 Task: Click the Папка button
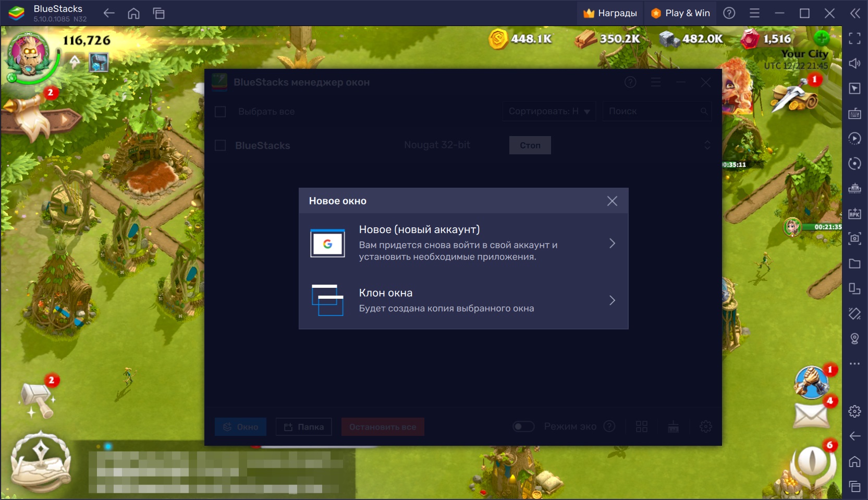pos(303,427)
